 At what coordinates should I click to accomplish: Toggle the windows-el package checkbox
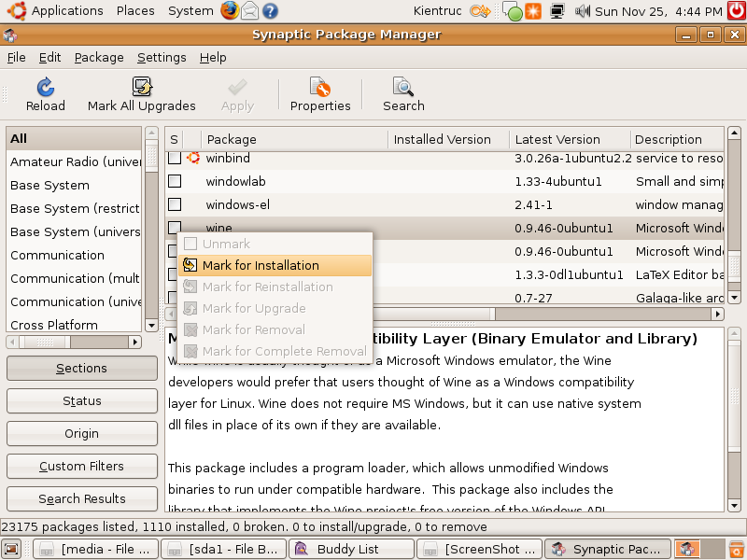tap(175, 204)
